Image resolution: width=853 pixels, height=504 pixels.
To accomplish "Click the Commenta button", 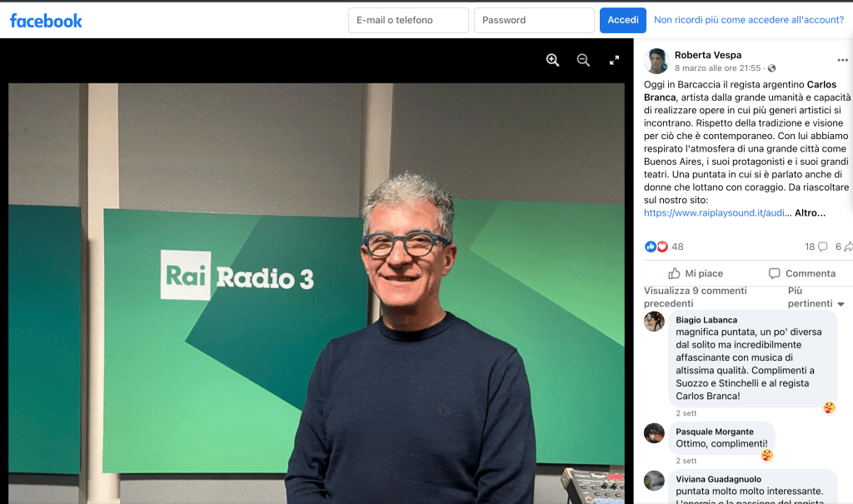I will click(x=801, y=273).
